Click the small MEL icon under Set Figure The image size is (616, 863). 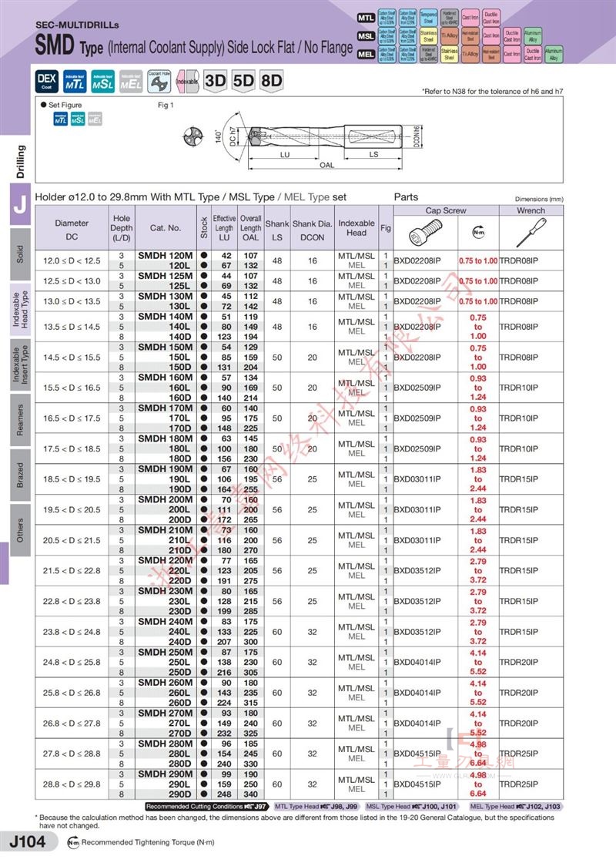click(x=95, y=119)
